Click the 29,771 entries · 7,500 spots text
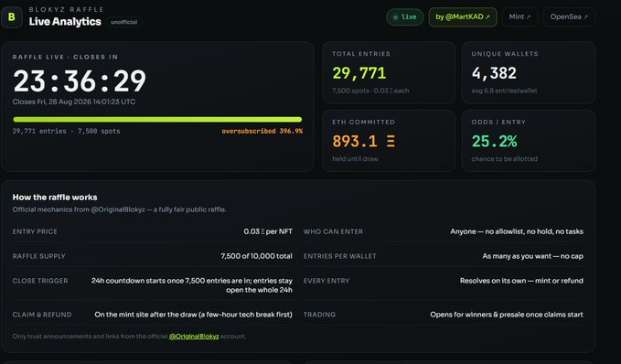 [66, 131]
